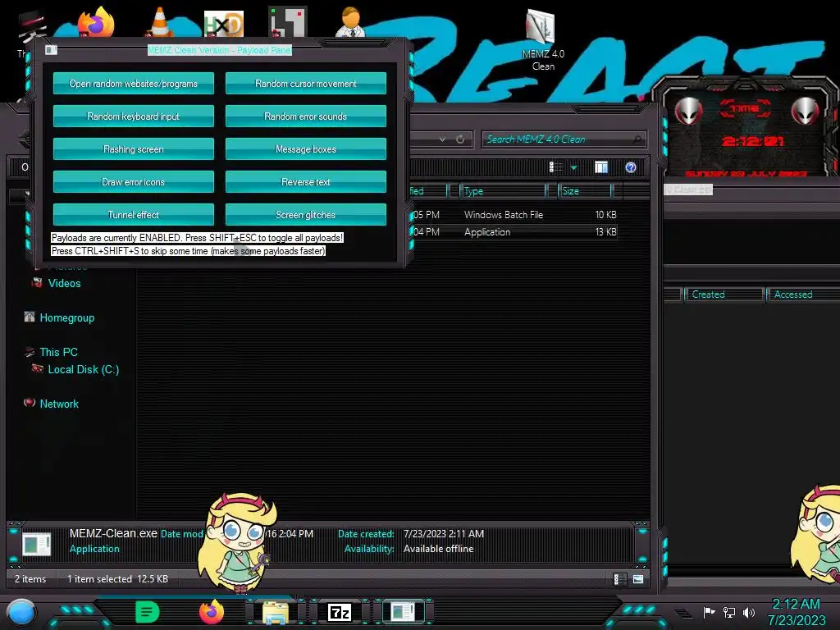The image size is (840, 630).
Task: Toggle the Message boxes payload
Action: 306,149
